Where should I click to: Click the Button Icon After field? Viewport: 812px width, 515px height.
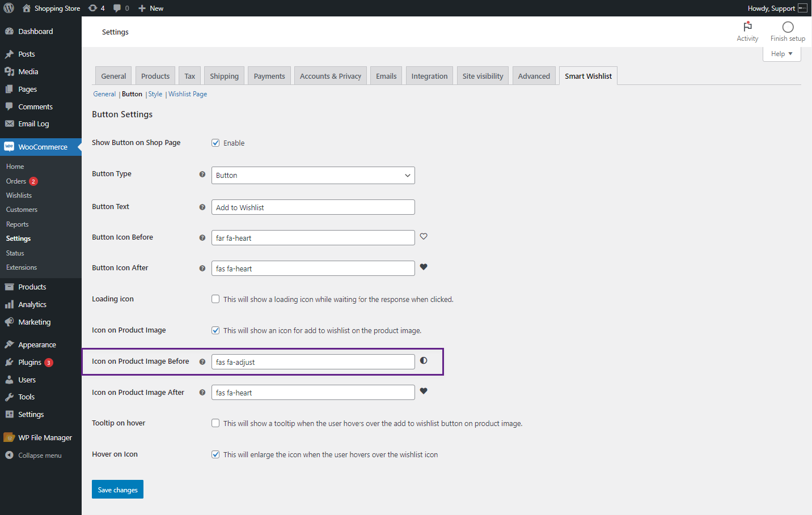coord(313,269)
